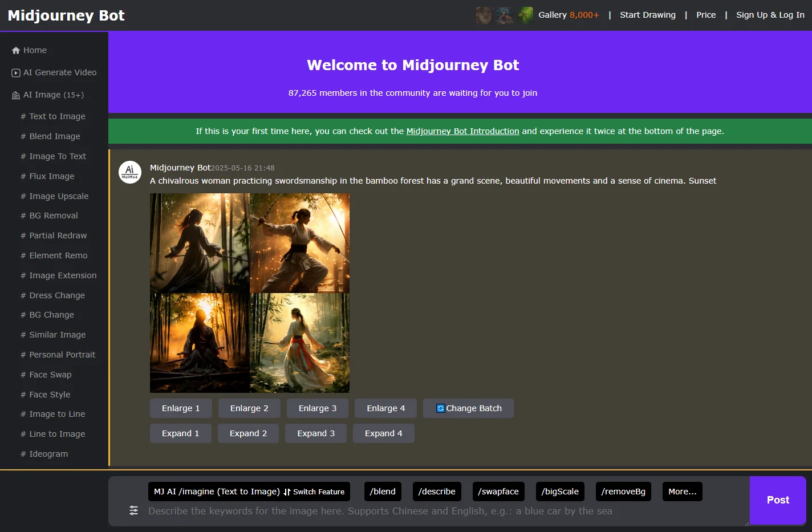Click the Change Batch button

coord(468,408)
